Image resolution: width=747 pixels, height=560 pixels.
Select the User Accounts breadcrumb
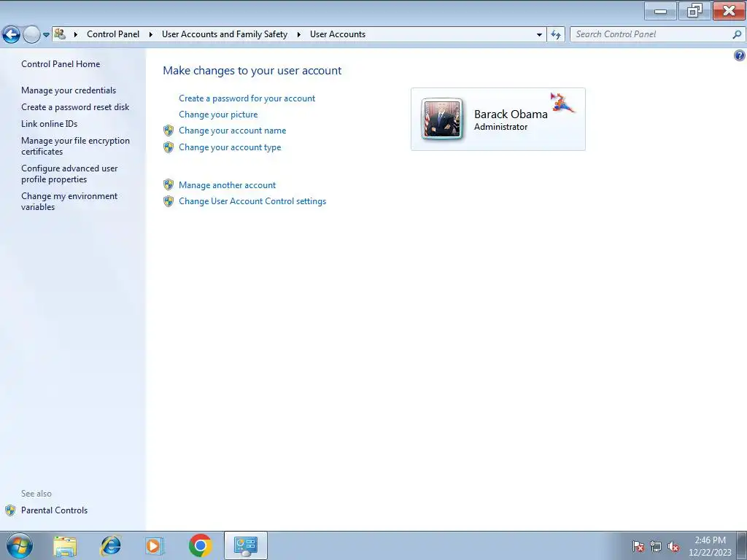coord(337,34)
